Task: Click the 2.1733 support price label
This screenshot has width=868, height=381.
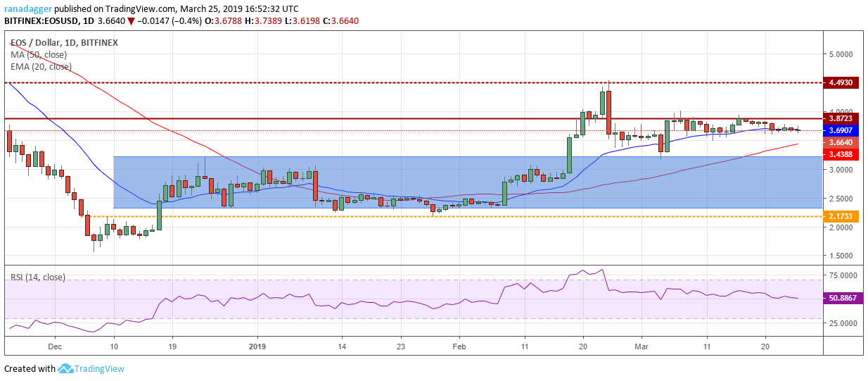Action: pyautogui.click(x=841, y=216)
